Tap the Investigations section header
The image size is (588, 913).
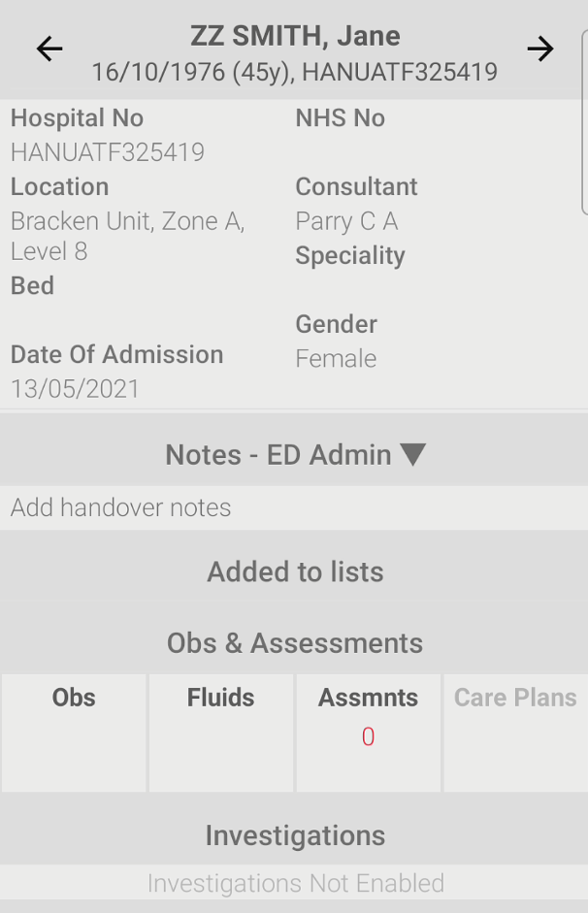[x=295, y=835]
